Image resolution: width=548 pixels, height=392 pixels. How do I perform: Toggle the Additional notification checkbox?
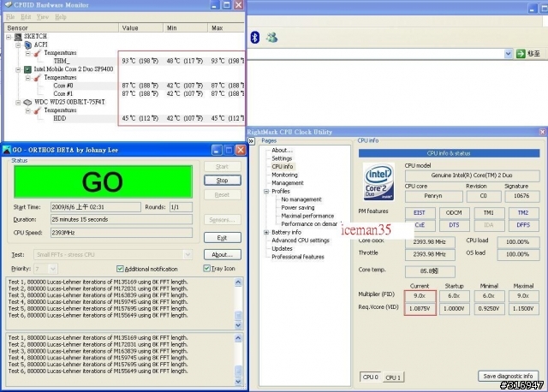tap(120, 268)
